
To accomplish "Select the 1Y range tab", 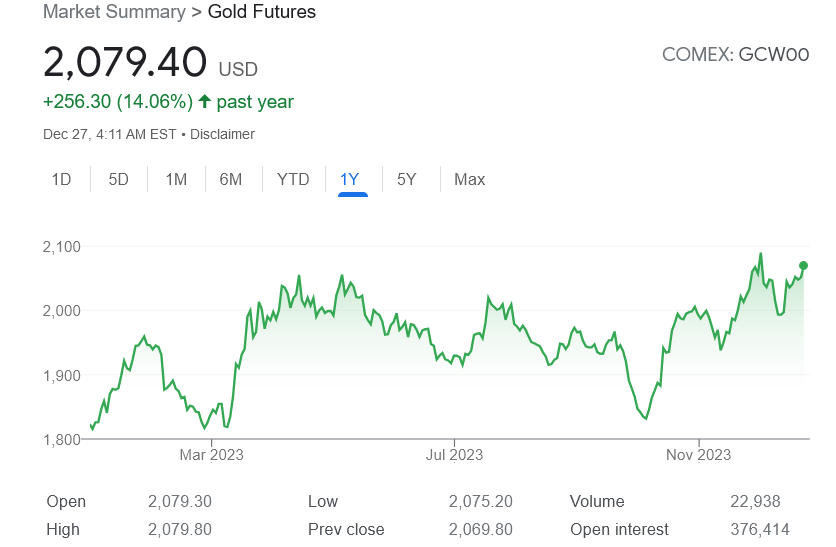I will click(x=350, y=180).
